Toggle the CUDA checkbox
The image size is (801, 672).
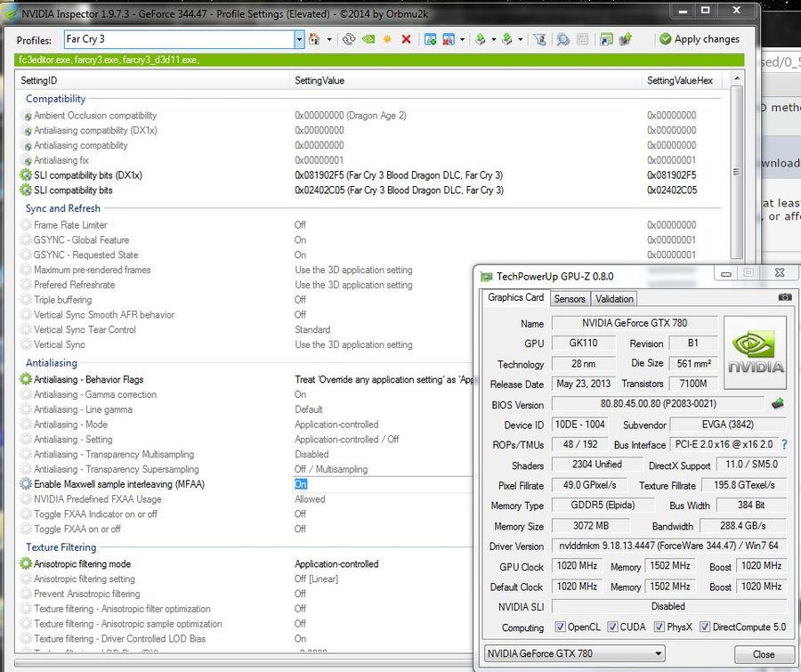click(612, 627)
